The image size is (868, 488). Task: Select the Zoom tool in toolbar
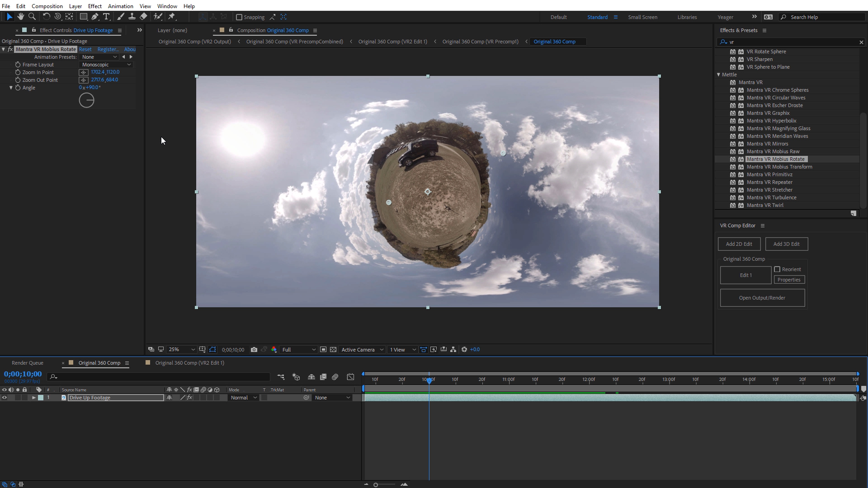click(32, 17)
